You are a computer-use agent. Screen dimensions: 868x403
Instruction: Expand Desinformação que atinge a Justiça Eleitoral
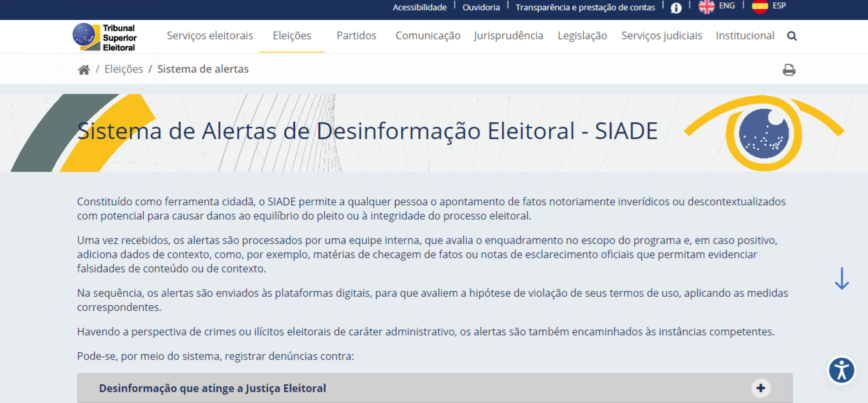click(435, 388)
